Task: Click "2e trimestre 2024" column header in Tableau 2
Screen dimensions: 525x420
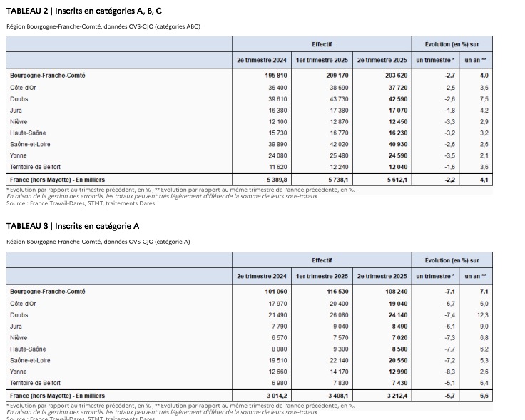Action: pos(262,60)
